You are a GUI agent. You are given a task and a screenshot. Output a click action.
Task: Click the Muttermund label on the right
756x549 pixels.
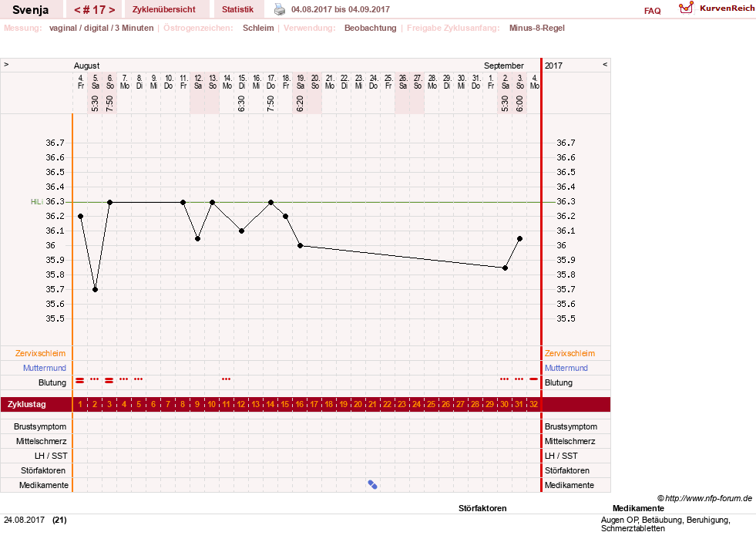pos(566,368)
